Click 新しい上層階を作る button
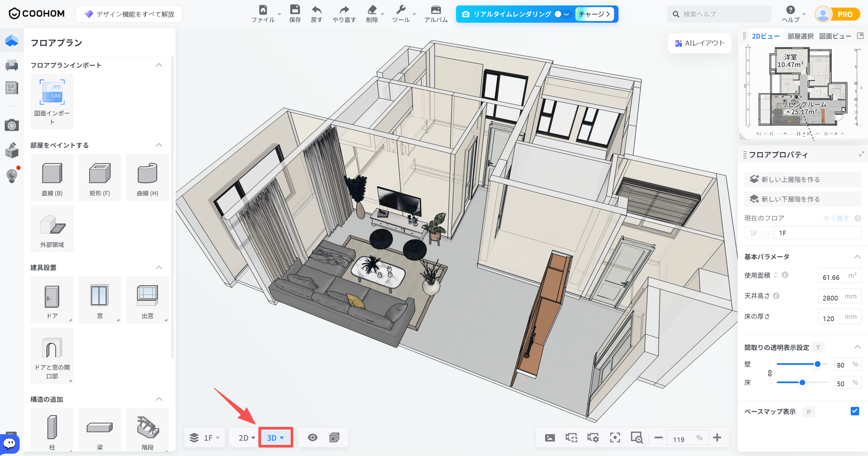This screenshot has width=868, height=456. (x=803, y=179)
